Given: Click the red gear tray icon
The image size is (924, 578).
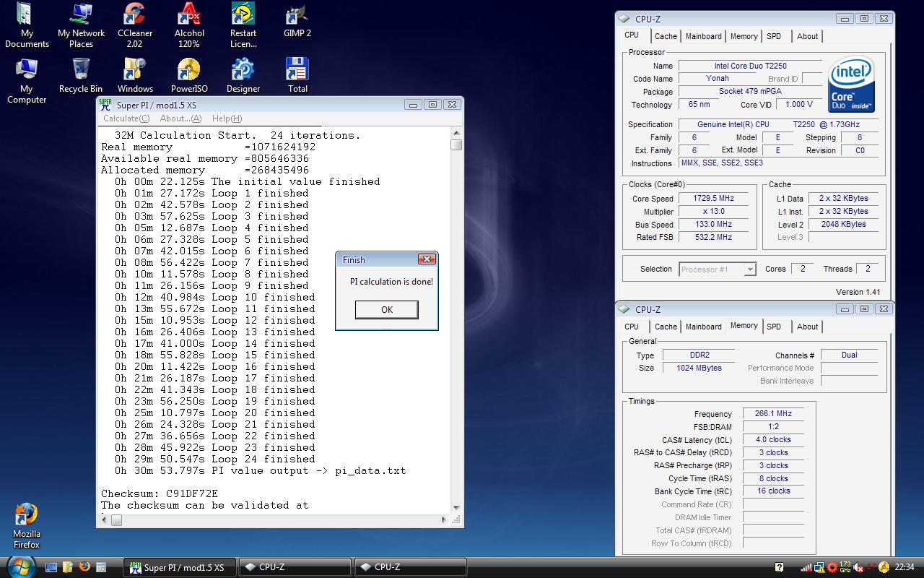Looking at the screenshot, I should click(832, 567).
